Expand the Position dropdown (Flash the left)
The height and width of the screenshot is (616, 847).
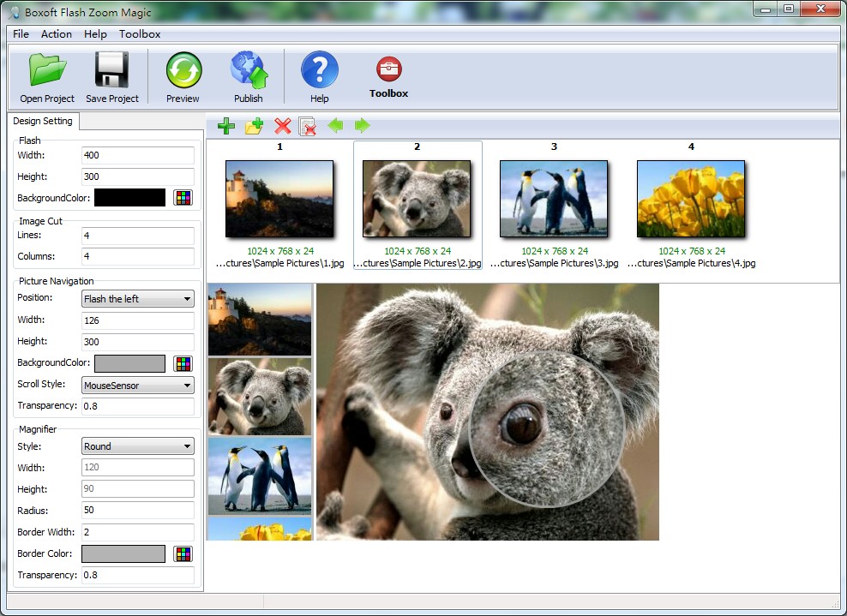[138, 298]
